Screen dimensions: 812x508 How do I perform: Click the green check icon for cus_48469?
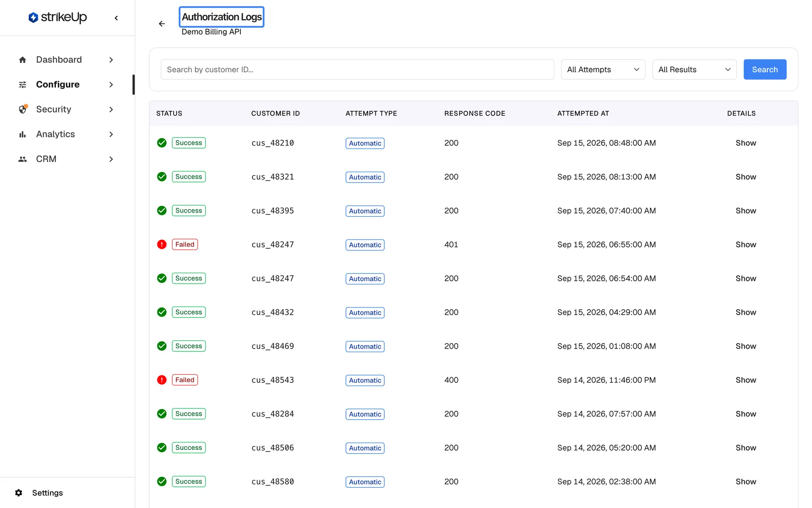162,346
